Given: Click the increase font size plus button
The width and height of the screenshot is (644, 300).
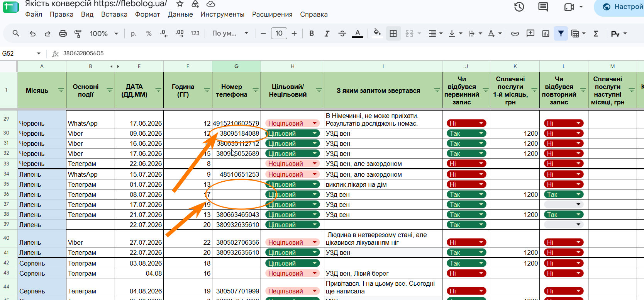Looking at the screenshot, I should pyautogui.click(x=294, y=34).
